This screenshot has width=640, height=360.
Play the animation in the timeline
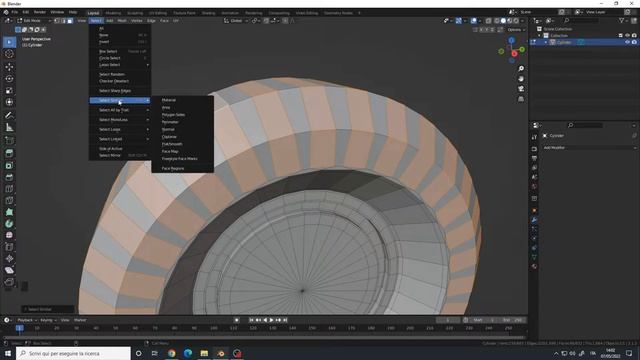(271, 320)
